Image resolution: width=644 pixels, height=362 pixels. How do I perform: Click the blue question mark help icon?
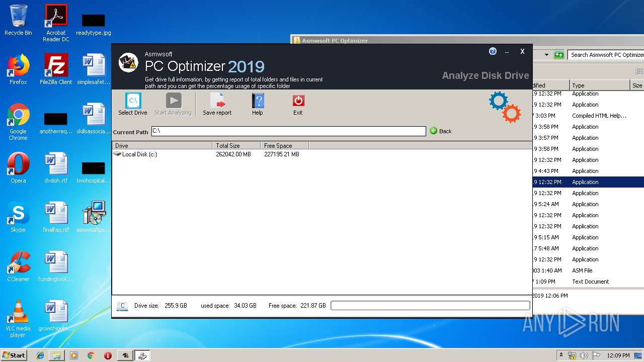tap(493, 51)
